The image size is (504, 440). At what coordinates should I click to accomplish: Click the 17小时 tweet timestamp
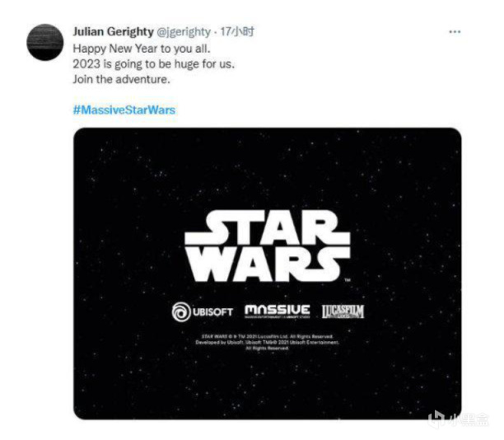(237, 31)
